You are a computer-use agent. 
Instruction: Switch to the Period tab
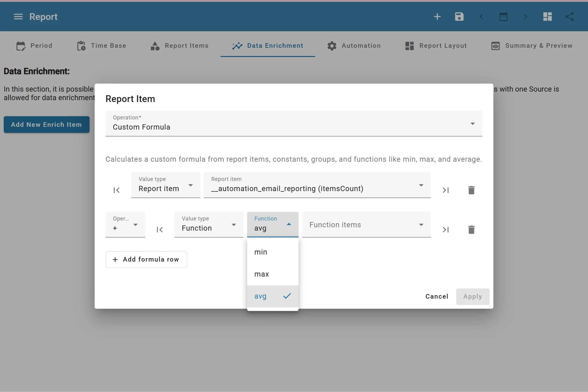coord(34,46)
